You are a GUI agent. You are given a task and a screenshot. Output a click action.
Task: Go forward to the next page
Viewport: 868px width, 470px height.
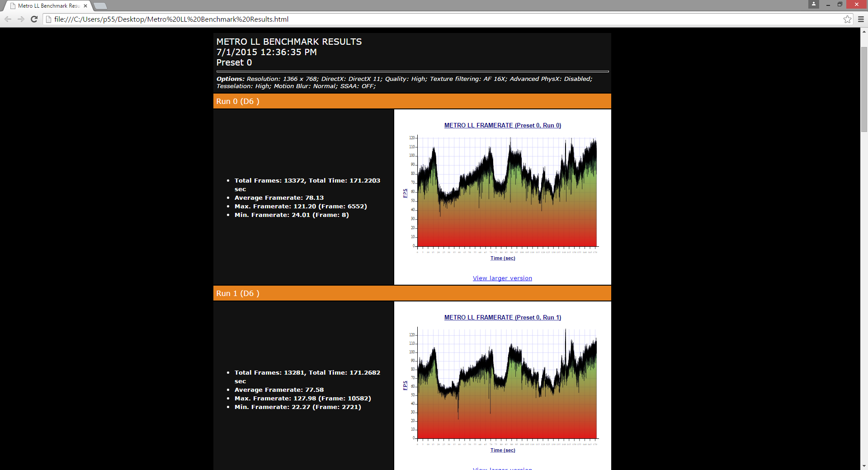pyautogui.click(x=21, y=19)
